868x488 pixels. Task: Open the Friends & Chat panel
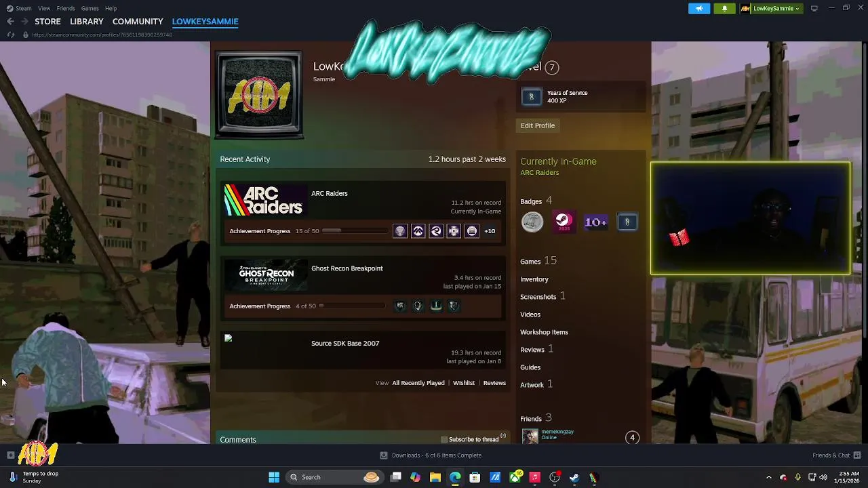coord(836,455)
